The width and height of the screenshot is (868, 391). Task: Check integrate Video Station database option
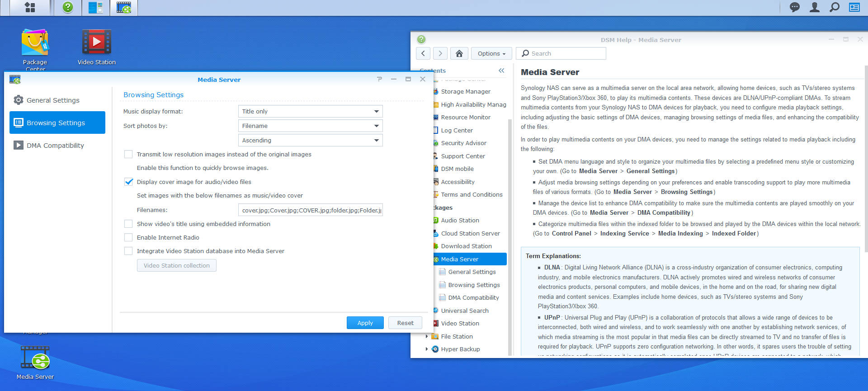click(x=128, y=251)
